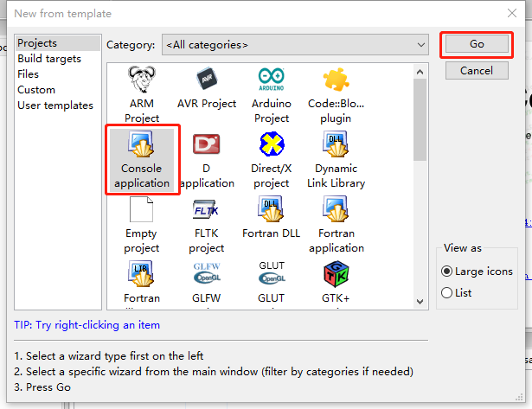Click the template list vertical scrollbar thumb
The height and width of the screenshot is (409, 532).
420,119
